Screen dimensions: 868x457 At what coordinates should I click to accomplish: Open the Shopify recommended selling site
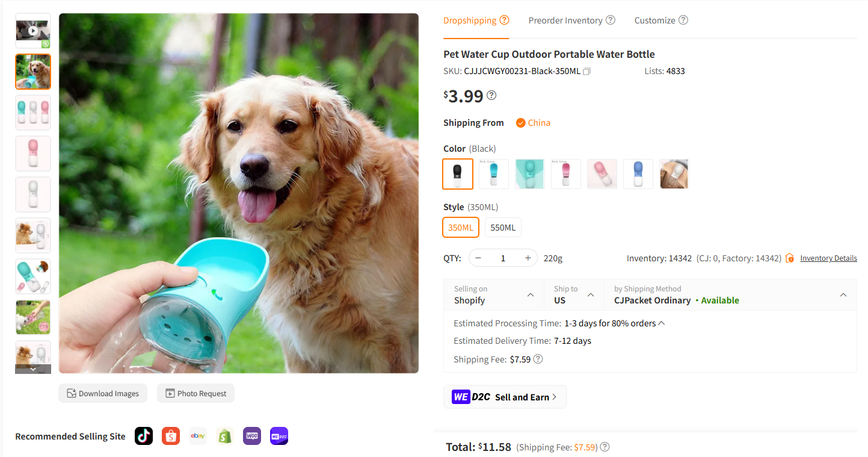(224, 435)
